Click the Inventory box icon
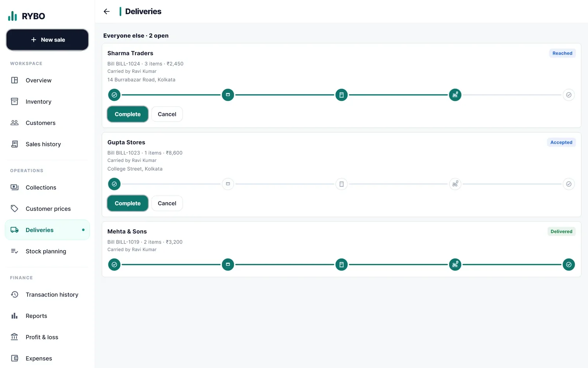The height and width of the screenshot is (368, 588). click(x=15, y=102)
